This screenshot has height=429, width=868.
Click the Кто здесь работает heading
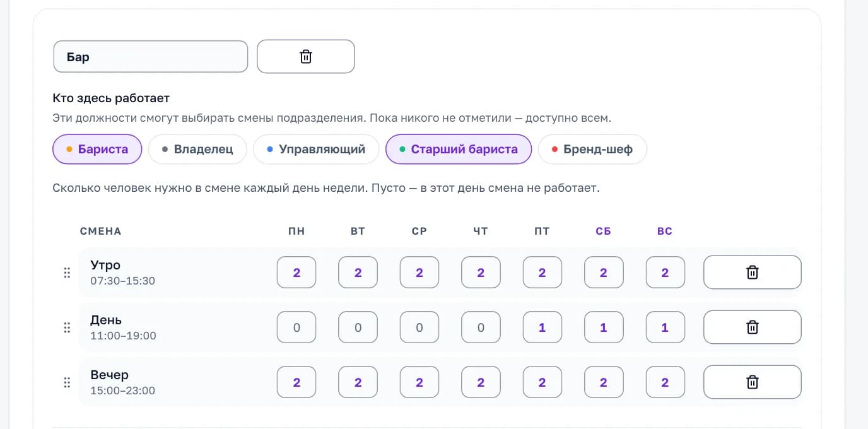point(111,98)
